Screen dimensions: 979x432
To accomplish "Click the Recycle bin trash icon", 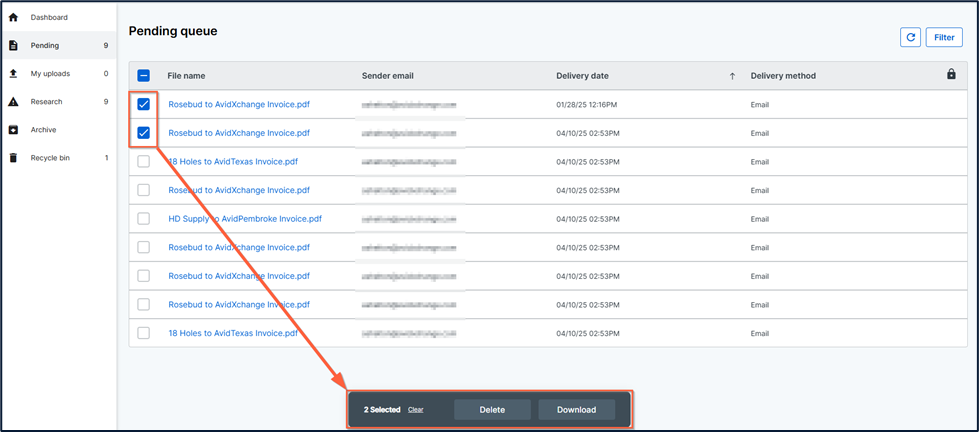I will point(13,158).
